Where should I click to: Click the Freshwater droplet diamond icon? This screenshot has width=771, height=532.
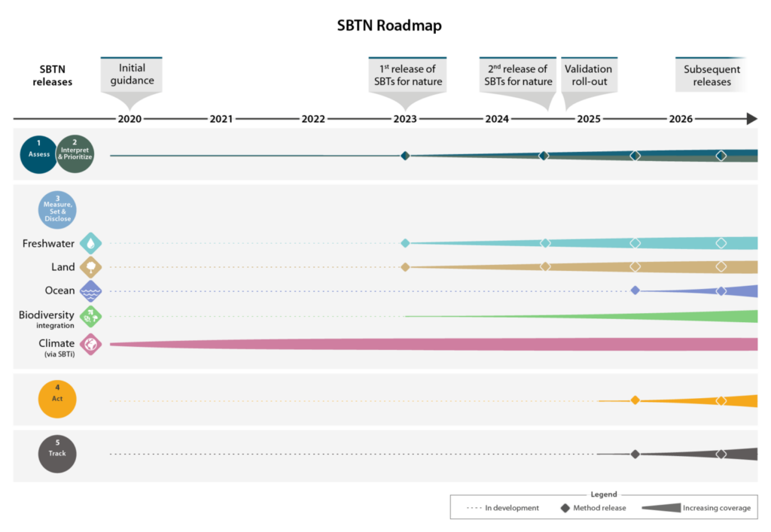90,243
